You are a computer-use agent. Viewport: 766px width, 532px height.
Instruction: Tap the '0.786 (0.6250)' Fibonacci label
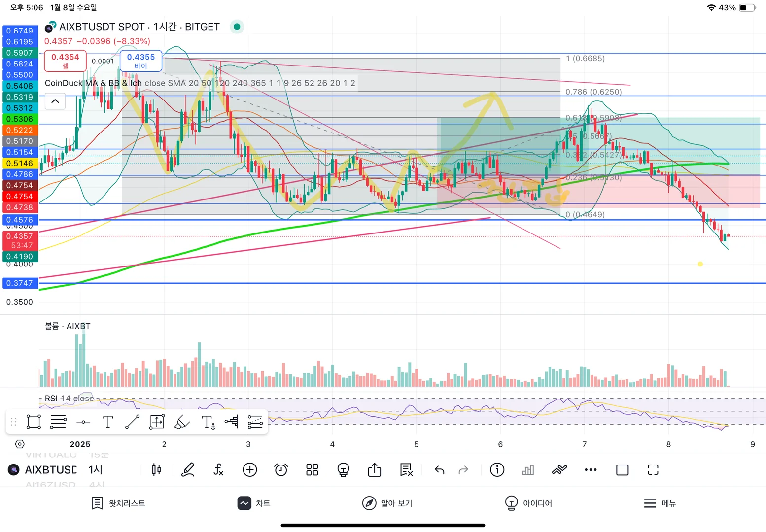point(593,92)
